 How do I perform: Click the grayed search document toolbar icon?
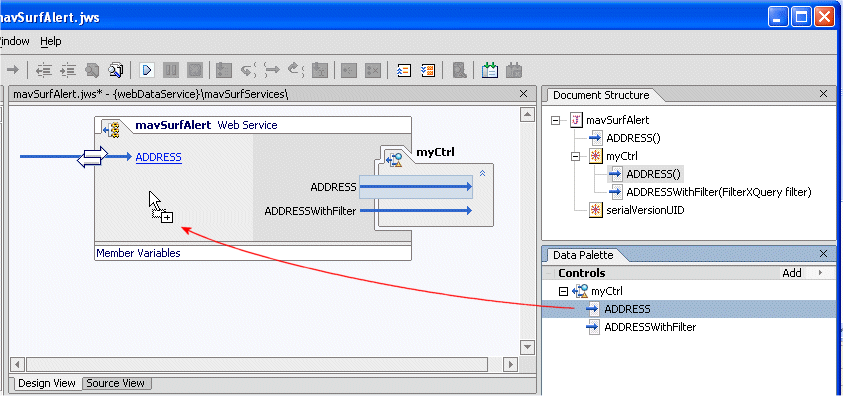(459, 70)
